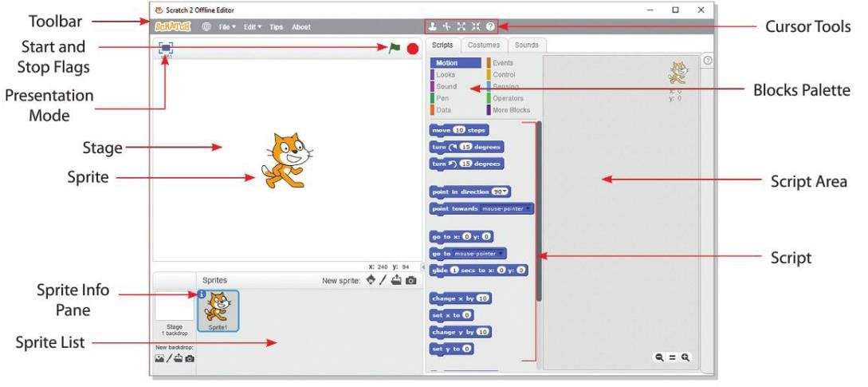Switch stage to presentation mode
Image resolution: width=868 pixels, height=387 pixels.
(x=166, y=48)
